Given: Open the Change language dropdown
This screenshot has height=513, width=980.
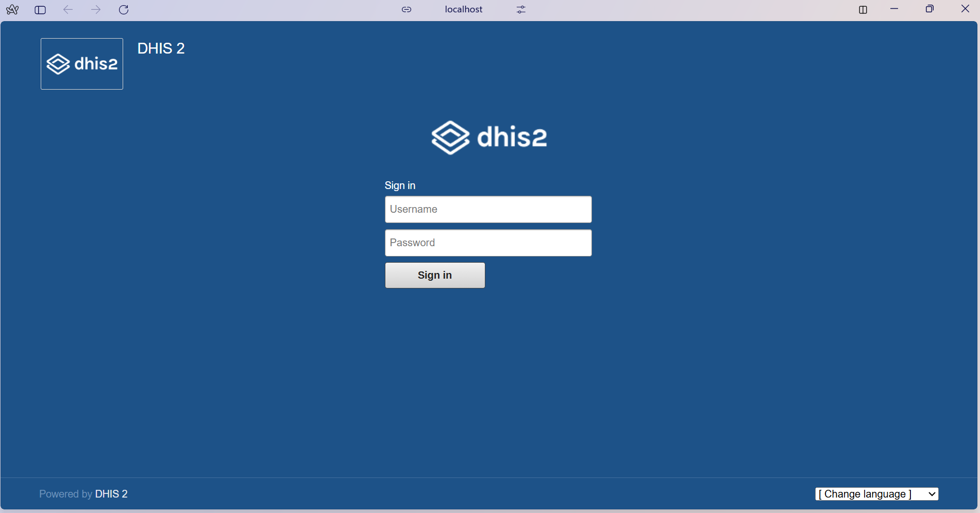Looking at the screenshot, I should tap(877, 494).
